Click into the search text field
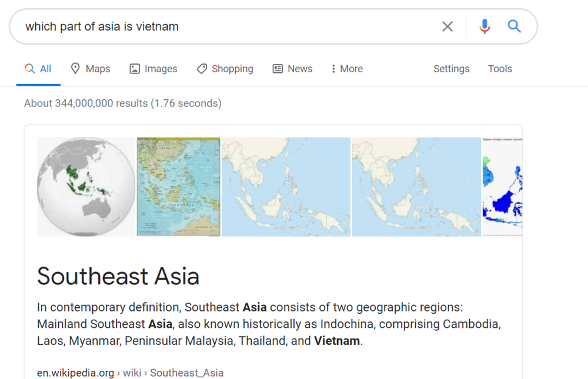 click(x=229, y=26)
